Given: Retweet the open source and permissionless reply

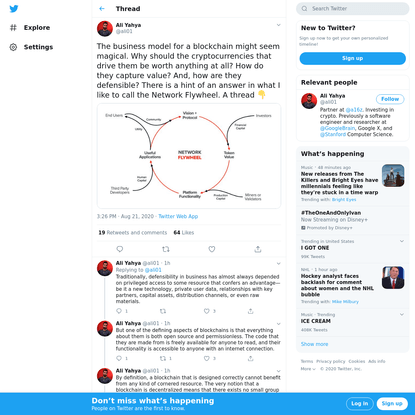Looking at the screenshot, I should pos(163,358).
